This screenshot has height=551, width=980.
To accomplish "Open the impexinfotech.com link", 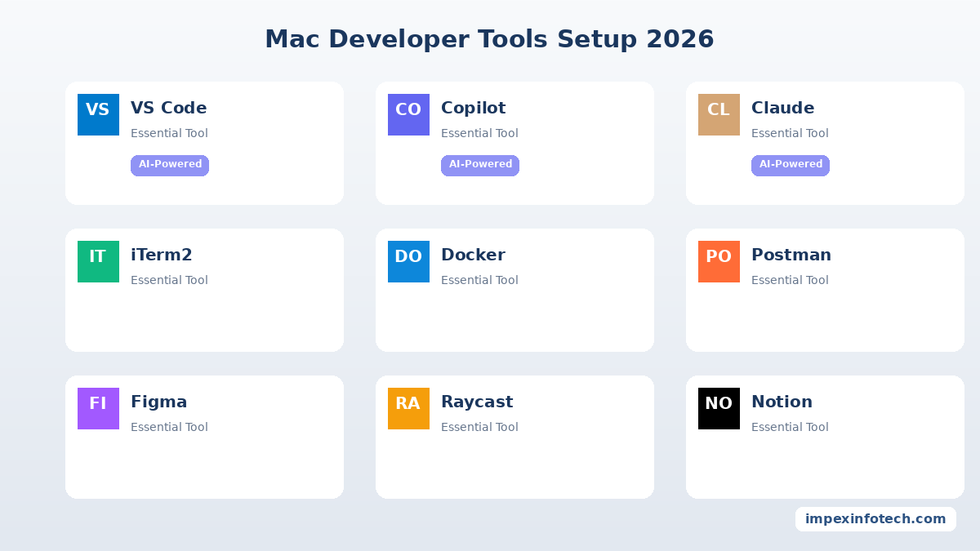I will pyautogui.click(x=875, y=519).
